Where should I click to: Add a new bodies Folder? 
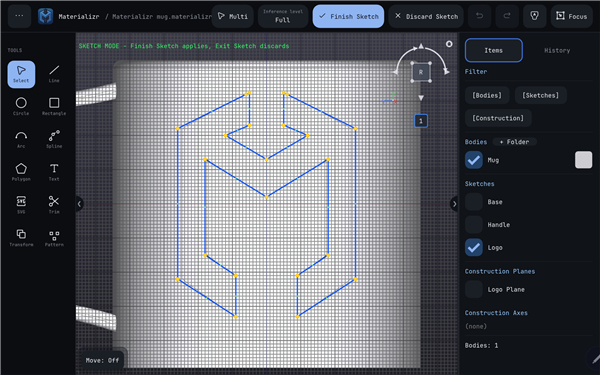coord(514,142)
